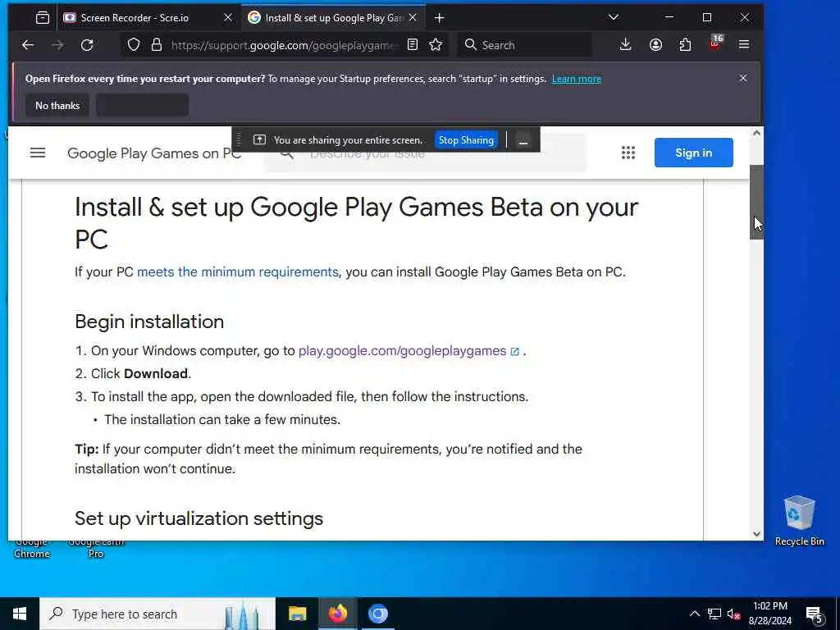The width and height of the screenshot is (840, 630).
Task: Click the page vertical scrollbar thumb
Action: click(756, 202)
